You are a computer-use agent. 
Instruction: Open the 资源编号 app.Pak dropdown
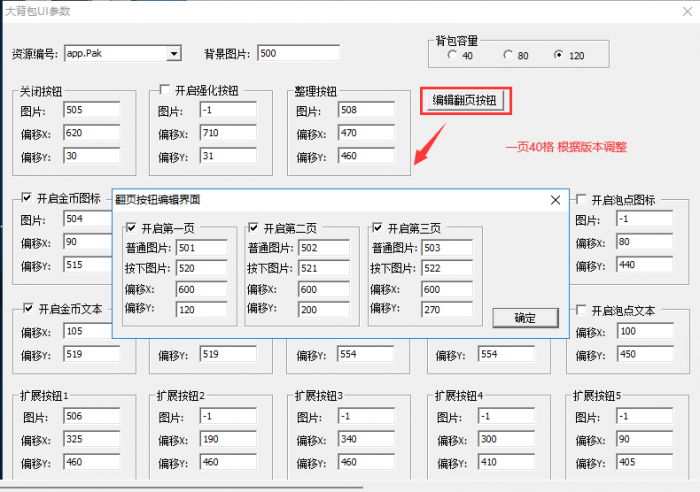(x=174, y=53)
